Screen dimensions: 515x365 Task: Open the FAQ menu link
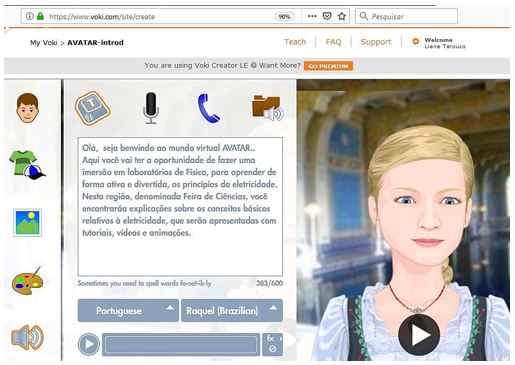click(333, 42)
